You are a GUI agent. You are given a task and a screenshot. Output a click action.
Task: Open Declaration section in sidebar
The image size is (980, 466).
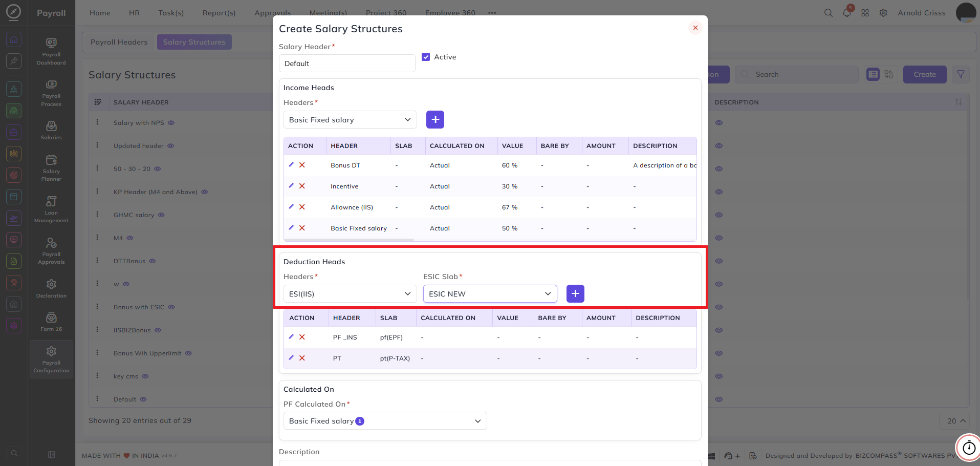tap(51, 289)
